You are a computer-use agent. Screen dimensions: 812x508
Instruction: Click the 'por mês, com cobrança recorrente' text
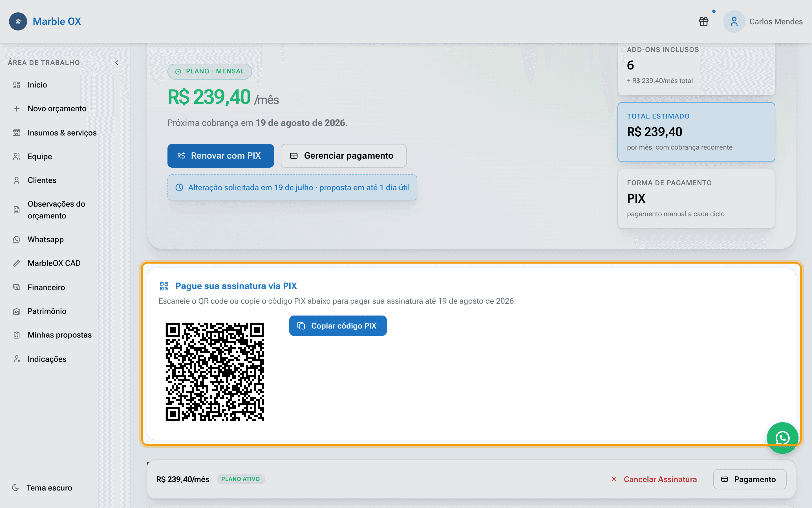680,148
